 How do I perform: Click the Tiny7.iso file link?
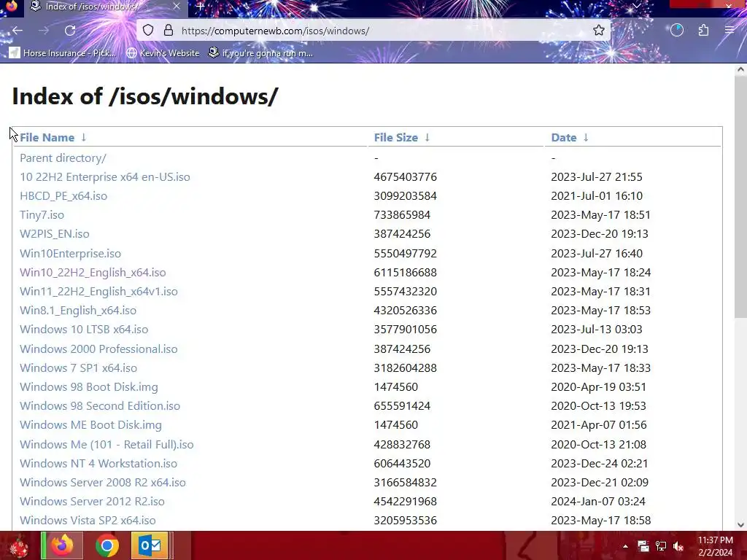(42, 215)
